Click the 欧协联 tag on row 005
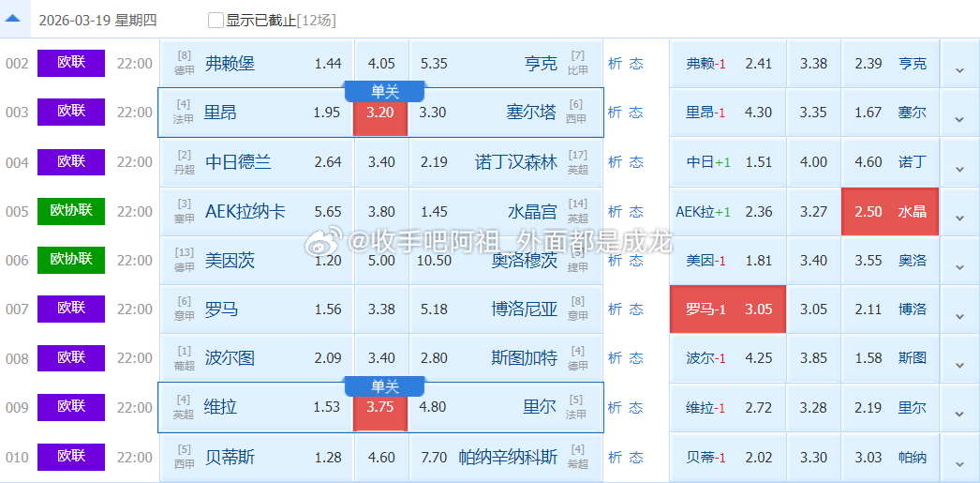The image size is (980, 483). 71,211
